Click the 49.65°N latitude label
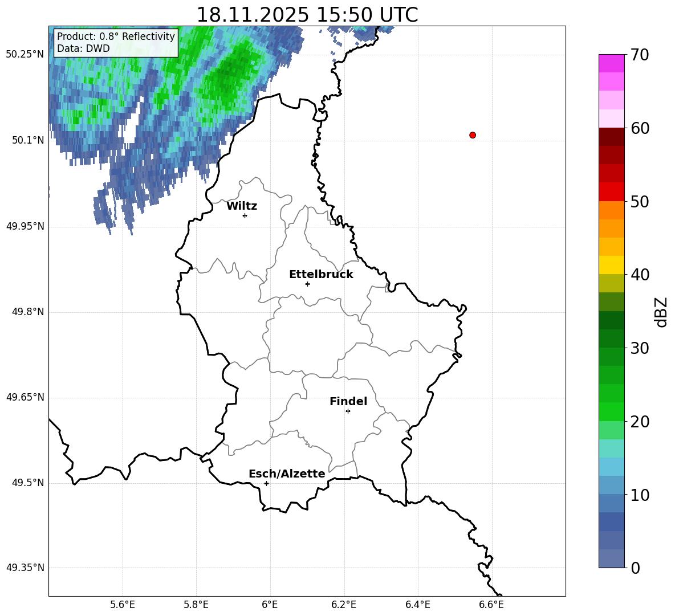Screen dimensions: 675x616 [x=25, y=397]
